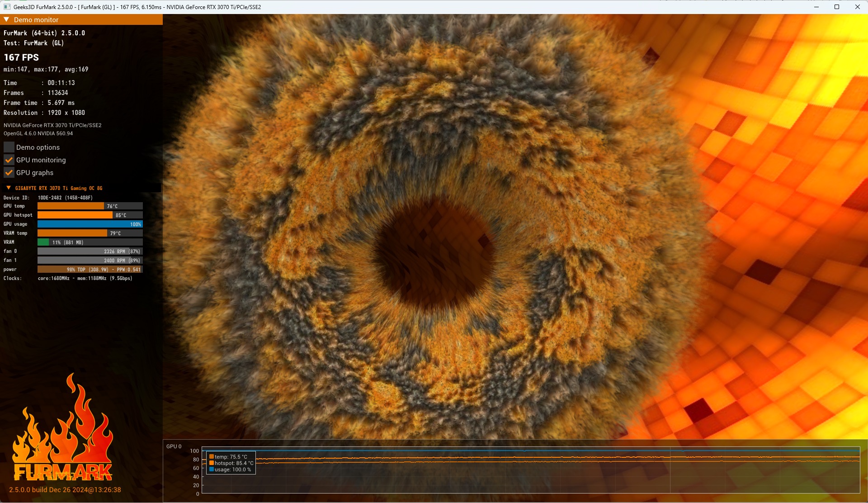Screen dimensions: 868x503
Task: Click the FurMark window title bar icon
Action: click(x=7, y=7)
